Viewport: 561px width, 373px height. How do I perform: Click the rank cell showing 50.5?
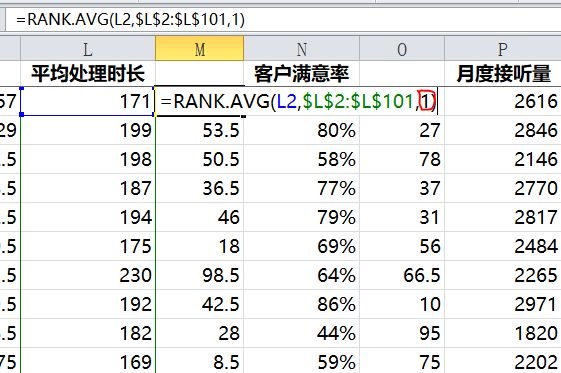coord(200,159)
